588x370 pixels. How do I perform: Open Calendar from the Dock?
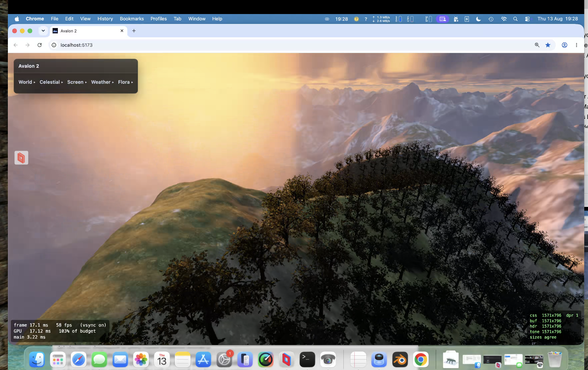tap(162, 360)
